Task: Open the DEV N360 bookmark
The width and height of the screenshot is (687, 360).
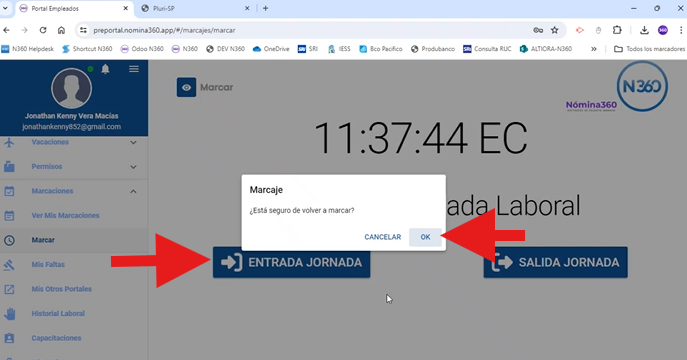Action: point(226,49)
